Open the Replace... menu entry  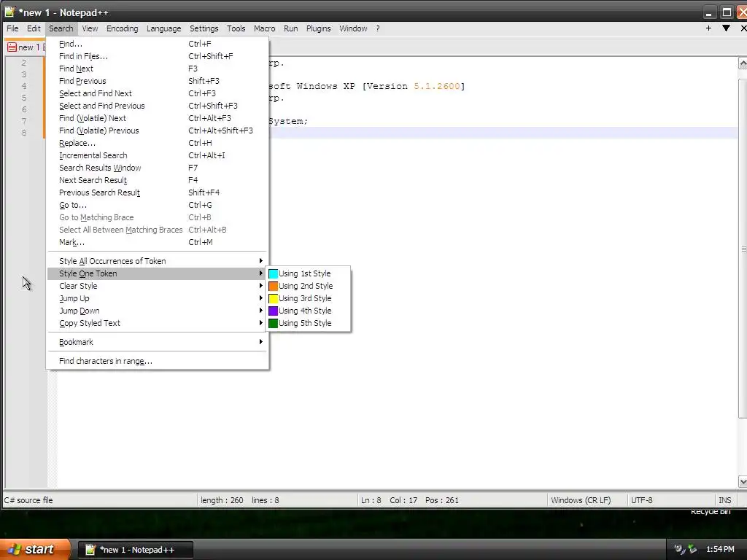pyautogui.click(x=158, y=143)
